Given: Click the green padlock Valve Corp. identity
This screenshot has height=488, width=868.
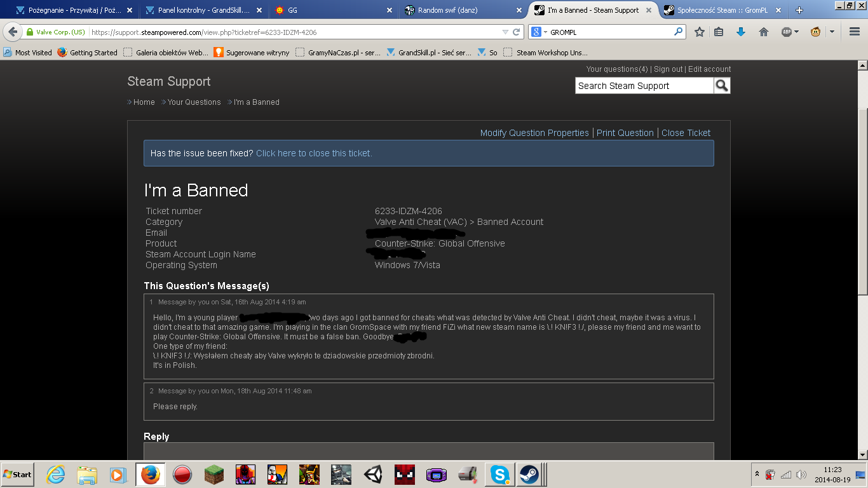Looking at the screenshot, I should (56, 32).
